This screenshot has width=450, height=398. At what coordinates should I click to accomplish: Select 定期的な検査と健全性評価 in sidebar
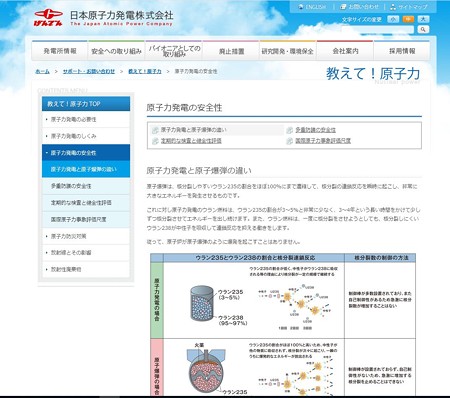[86, 203]
